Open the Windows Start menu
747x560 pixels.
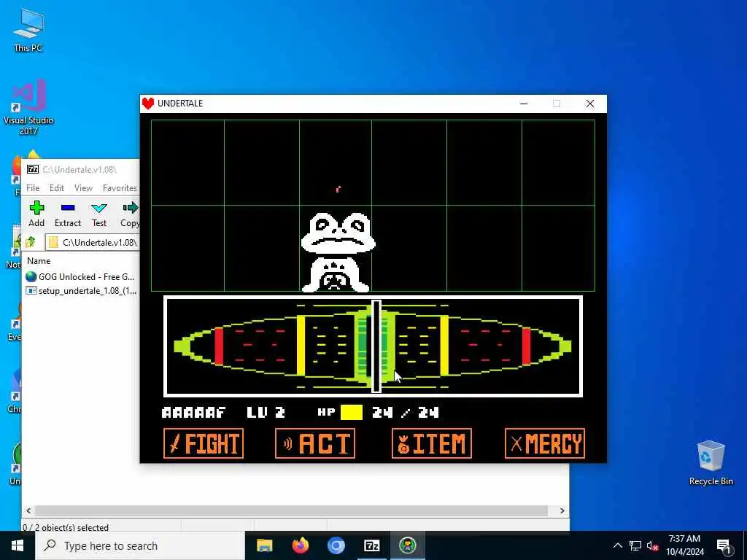click(x=18, y=545)
